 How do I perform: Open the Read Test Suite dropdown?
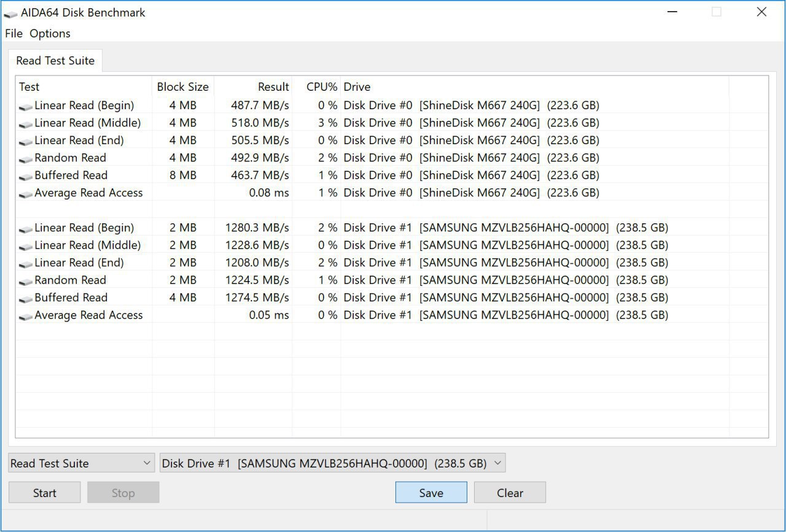(81, 463)
